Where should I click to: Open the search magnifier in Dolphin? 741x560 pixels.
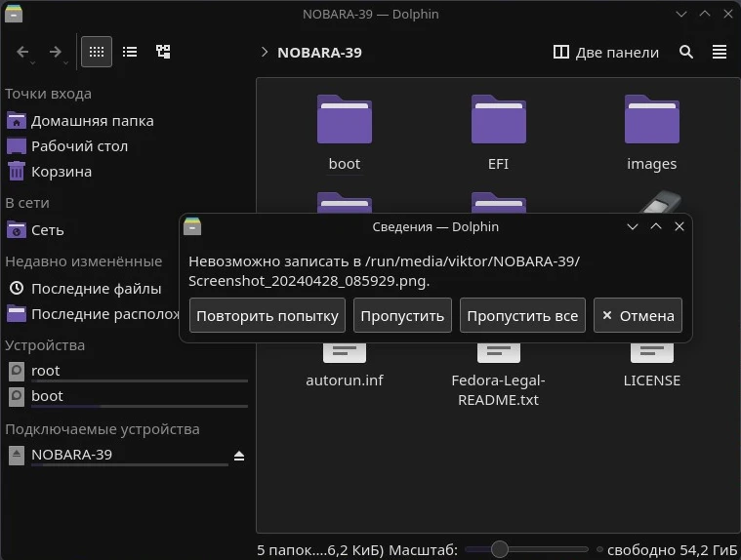685,52
